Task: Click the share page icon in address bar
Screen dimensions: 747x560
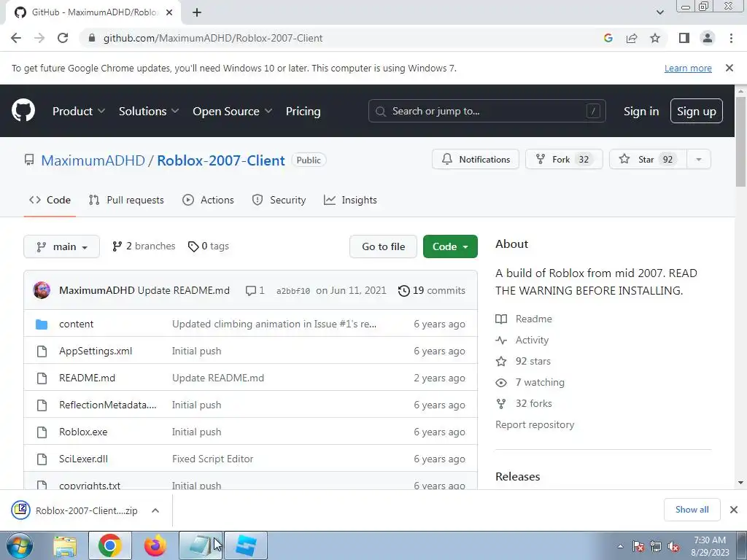Action: [x=632, y=38]
